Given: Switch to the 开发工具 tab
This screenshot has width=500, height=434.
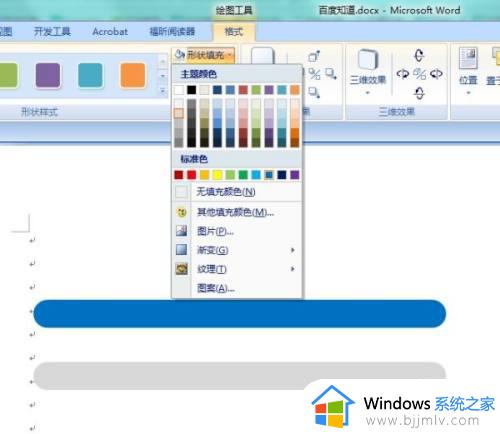Looking at the screenshot, I should 52,31.
